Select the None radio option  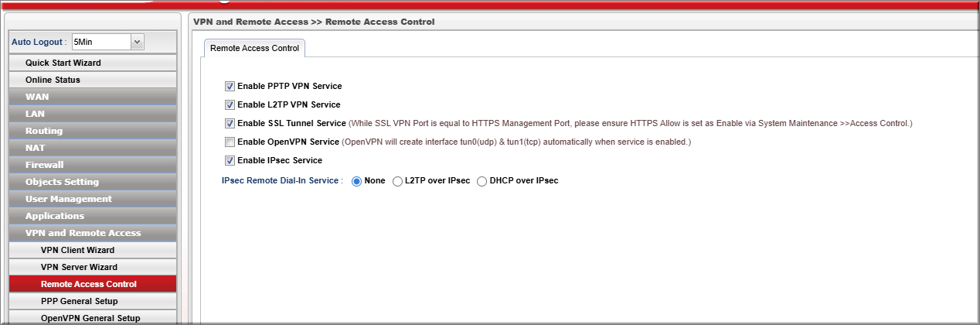point(357,180)
